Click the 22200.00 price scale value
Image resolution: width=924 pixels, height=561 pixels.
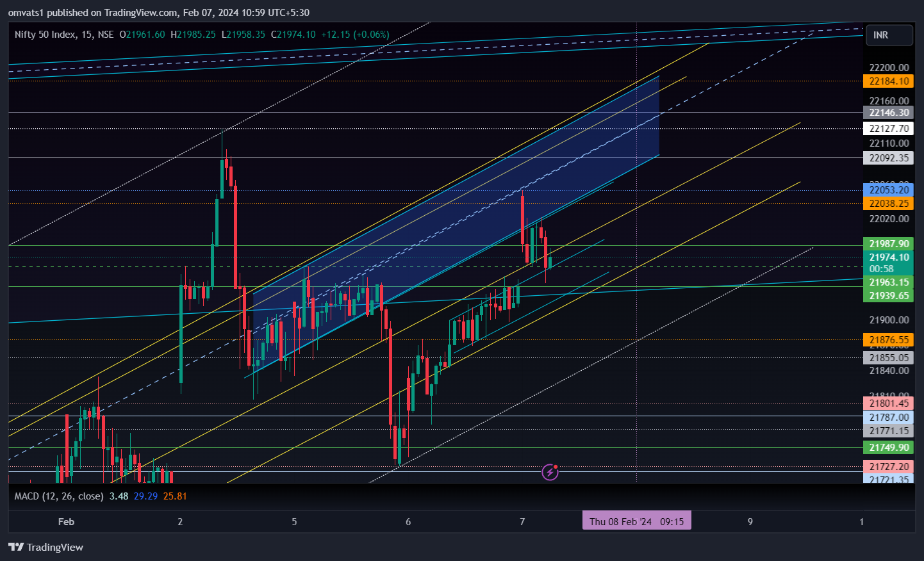(x=889, y=68)
